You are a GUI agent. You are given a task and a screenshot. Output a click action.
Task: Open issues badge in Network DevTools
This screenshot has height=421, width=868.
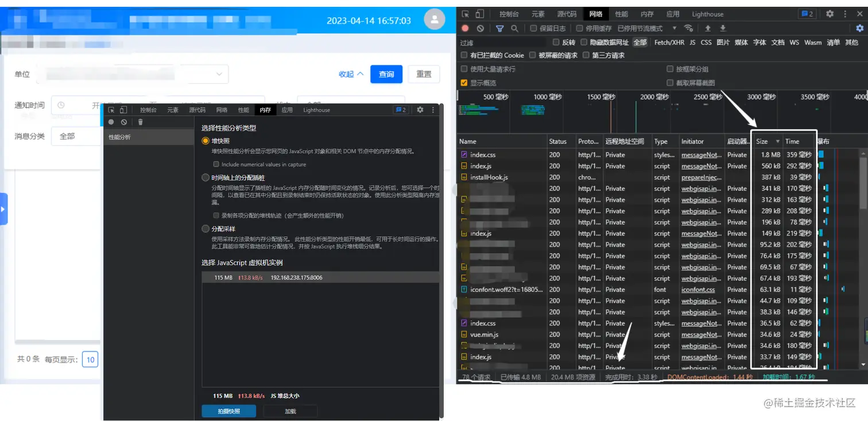click(808, 14)
